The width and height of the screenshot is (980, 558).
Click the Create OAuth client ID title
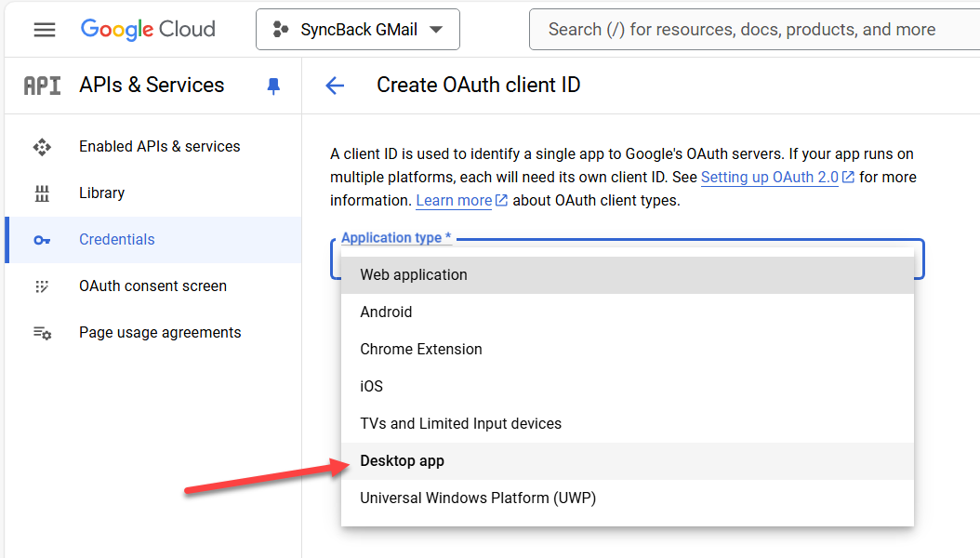(x=479, y=85)
